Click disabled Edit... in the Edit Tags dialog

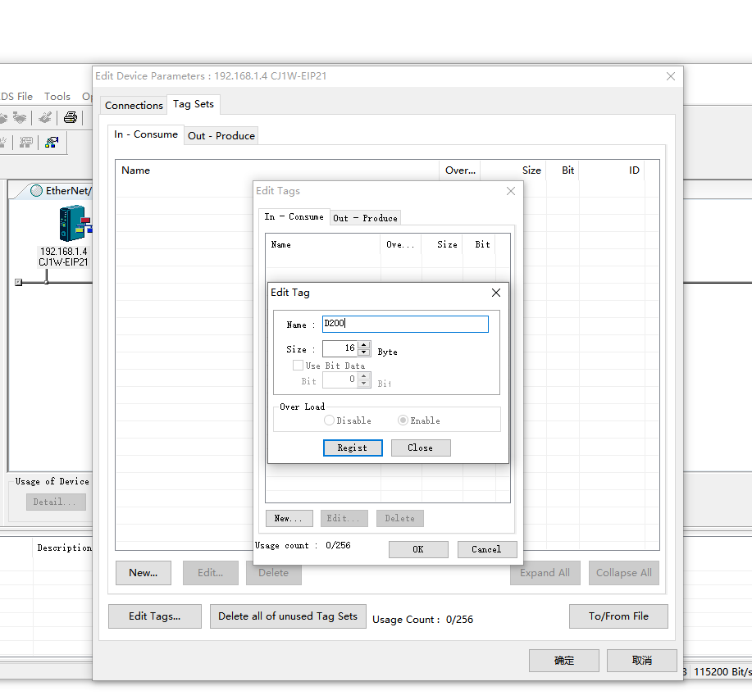click(344, 518)
